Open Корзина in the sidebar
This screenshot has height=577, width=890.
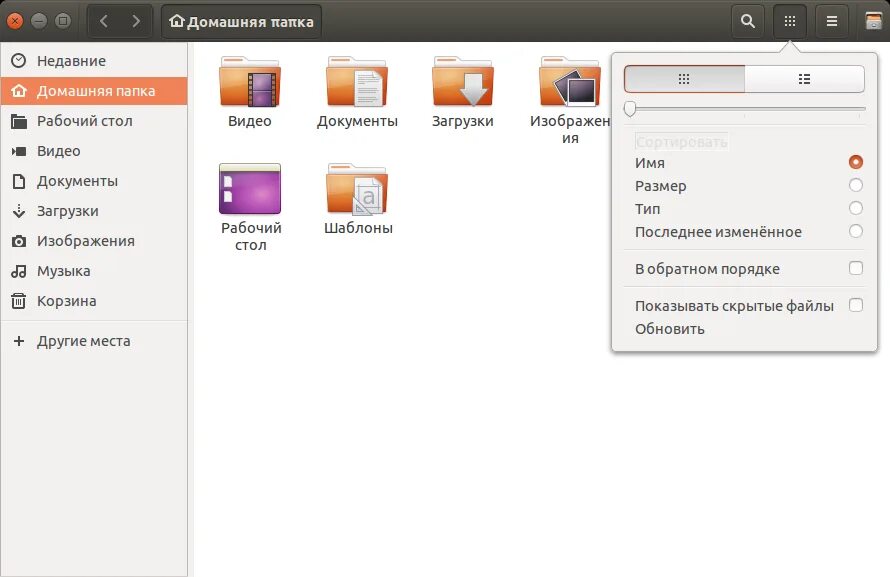94,301
